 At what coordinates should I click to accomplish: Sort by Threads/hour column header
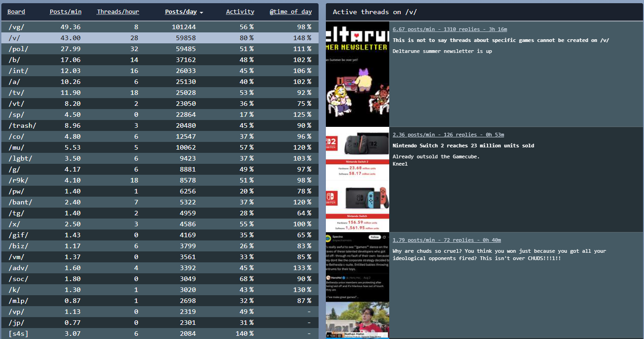(118, 12)
